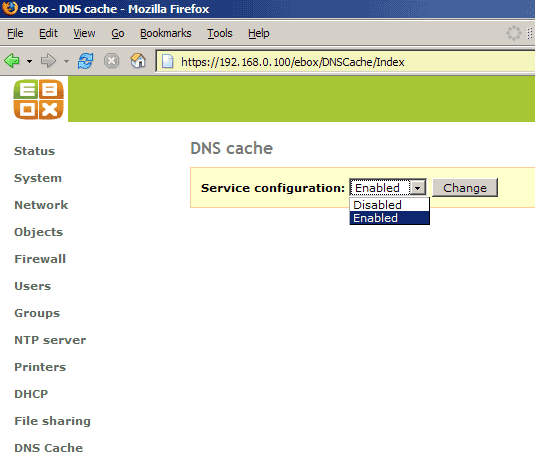Screen dimensions: 535x461
Task: Go to the Printers section
Action: [x=40, y=367]
